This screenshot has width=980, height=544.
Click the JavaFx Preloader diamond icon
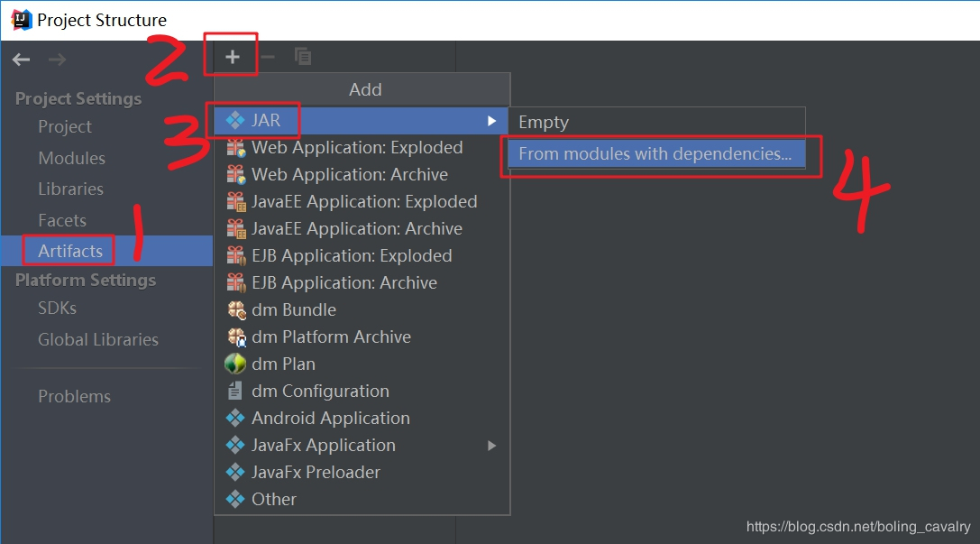pos(235,472)
